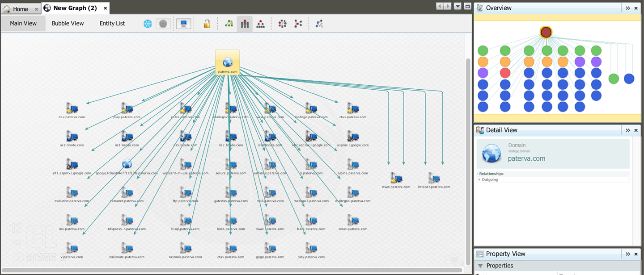Click the pink-red node in Overview grid
This screenshot has width=644, height=275.
[x=505, y=73]
